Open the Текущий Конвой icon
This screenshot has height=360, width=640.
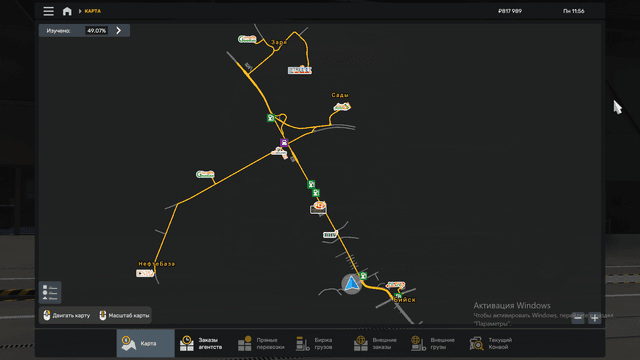[x=476, y=343]
